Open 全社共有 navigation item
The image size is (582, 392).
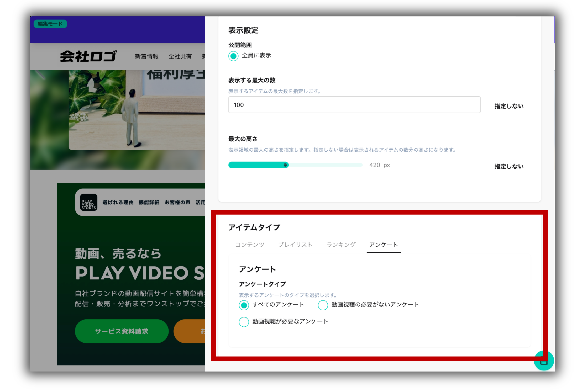pos(180,56)
